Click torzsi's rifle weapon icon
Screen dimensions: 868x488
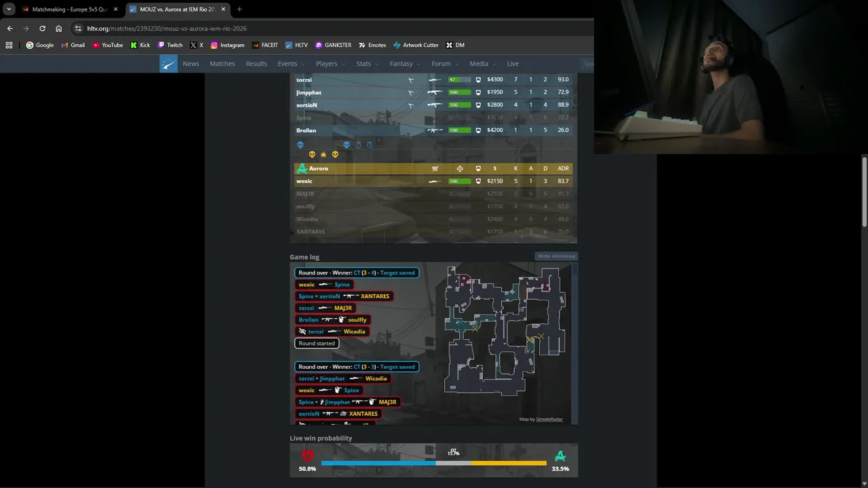point(435,80)
